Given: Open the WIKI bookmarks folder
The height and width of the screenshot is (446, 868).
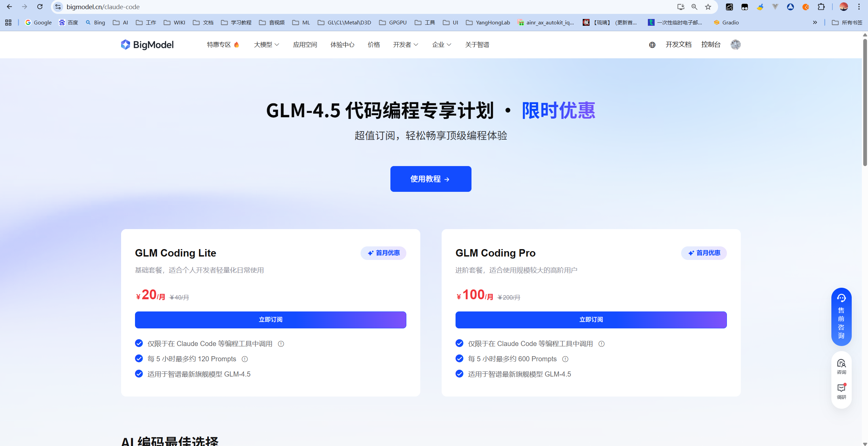Looking at the screenshot, I should point(174,22).
